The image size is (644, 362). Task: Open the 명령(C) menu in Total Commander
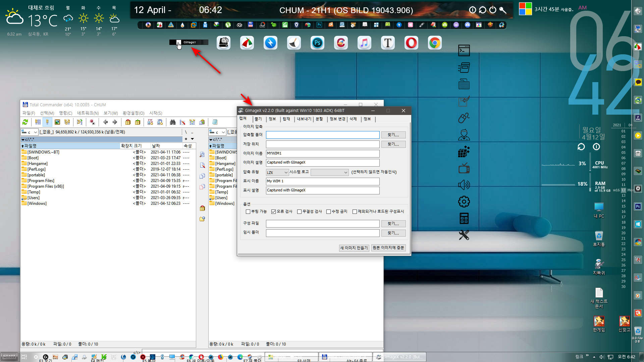tap(65, 113)
